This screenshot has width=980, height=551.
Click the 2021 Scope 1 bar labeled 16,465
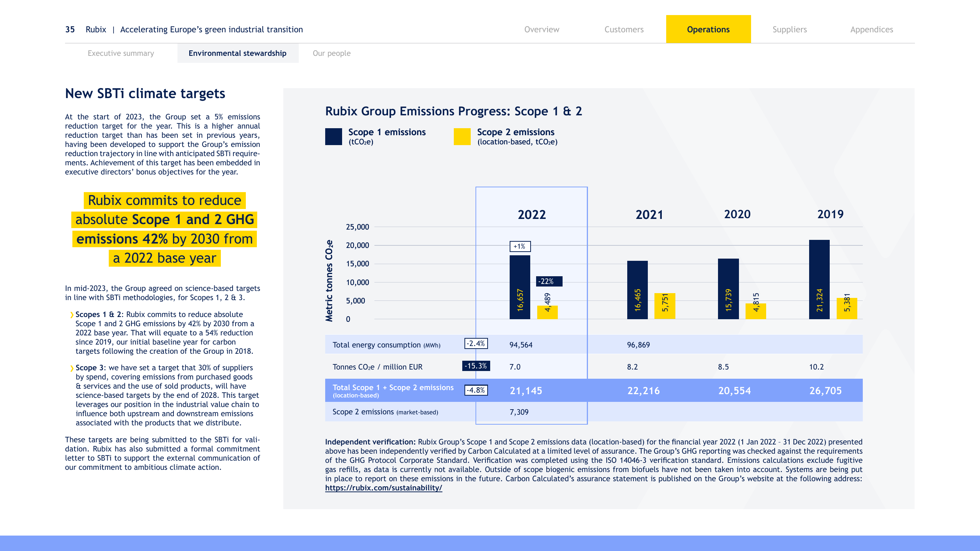[x=637, y=290]
